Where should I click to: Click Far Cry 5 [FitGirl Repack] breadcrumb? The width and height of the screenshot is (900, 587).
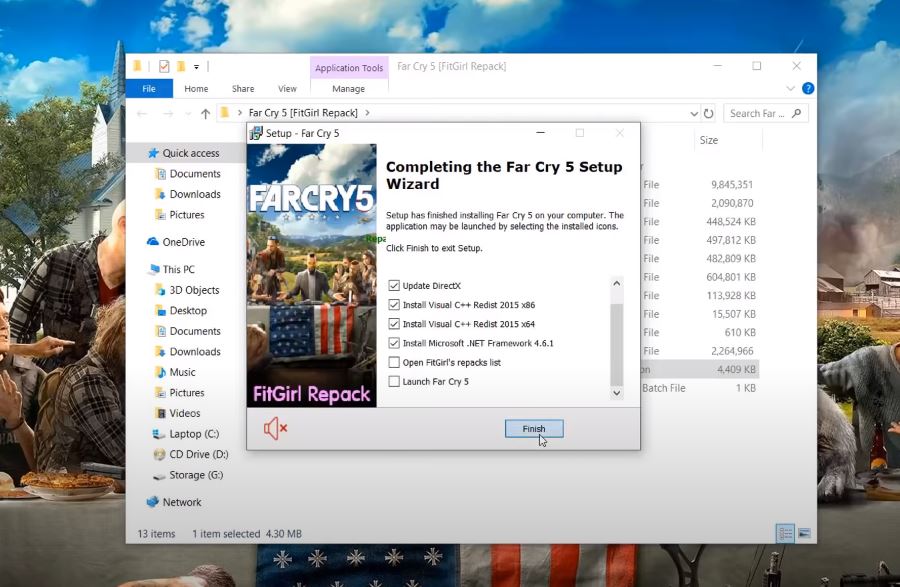coord(303,113)
